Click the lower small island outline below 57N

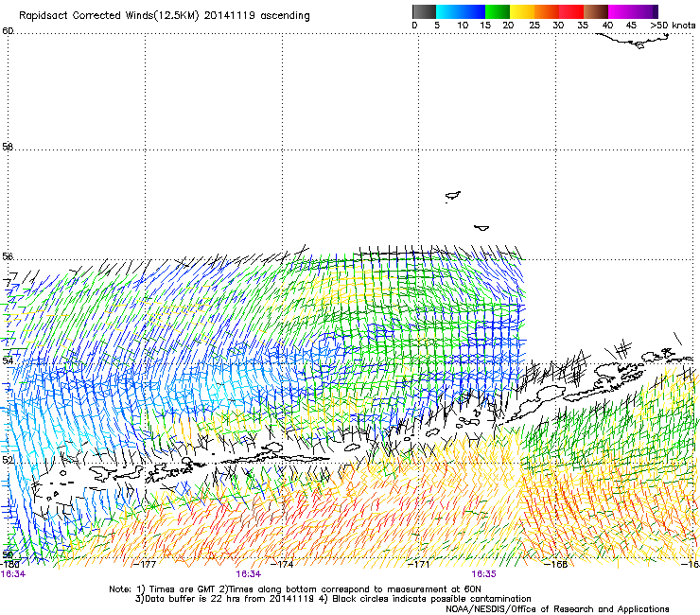[x=481, y=228]
